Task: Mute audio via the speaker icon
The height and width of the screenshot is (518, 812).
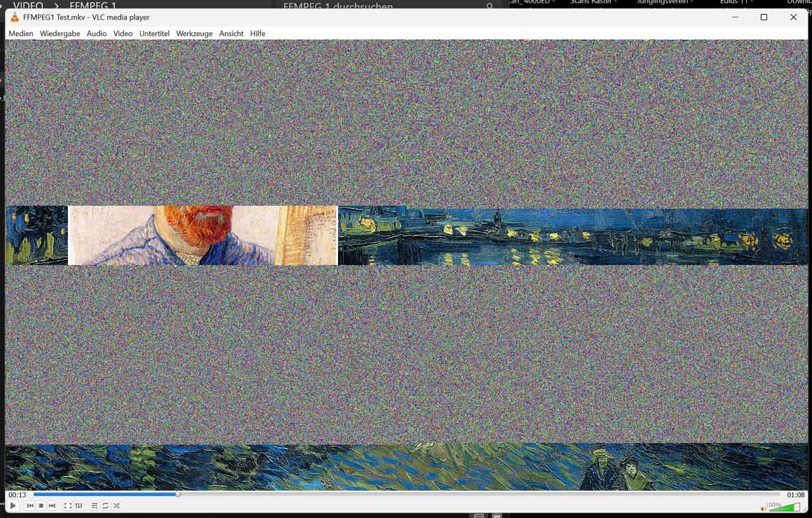Action: pyautogui.click(x=763, y=508)
